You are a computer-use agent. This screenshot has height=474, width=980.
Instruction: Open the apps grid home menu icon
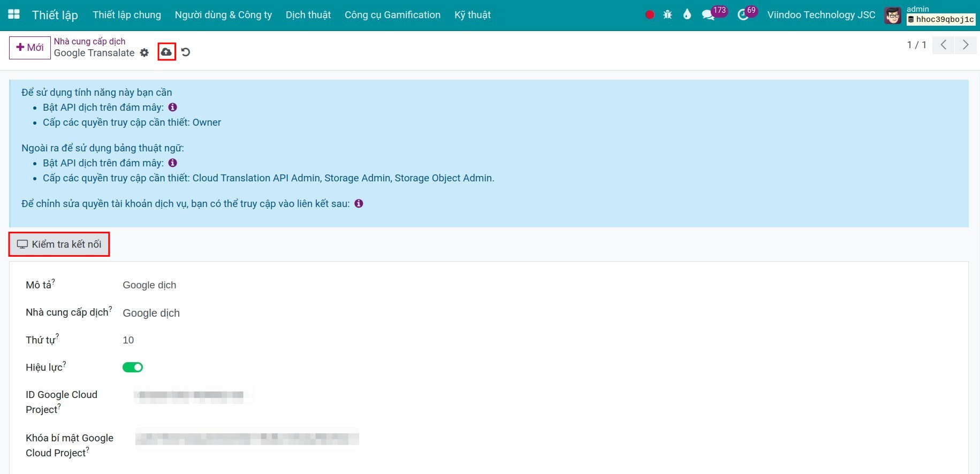14,14
